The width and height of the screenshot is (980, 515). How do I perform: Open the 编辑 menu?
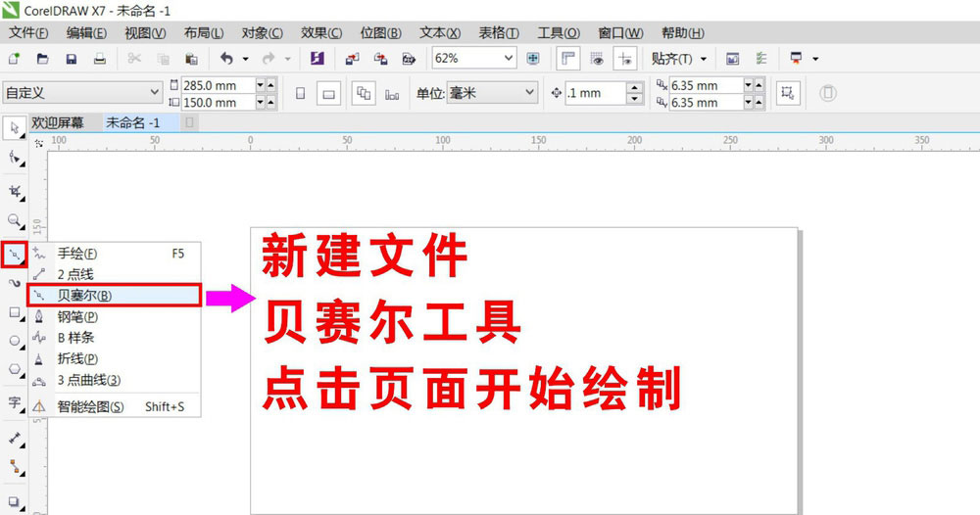point(86,33)
